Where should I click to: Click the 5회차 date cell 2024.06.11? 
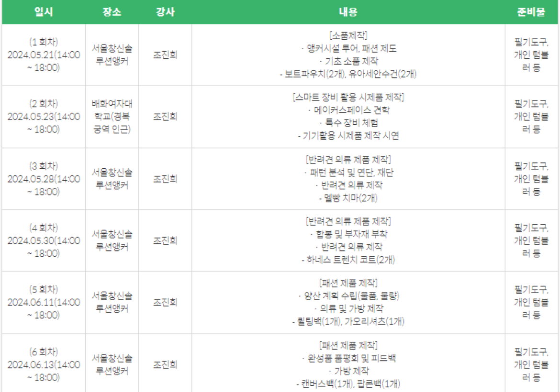point(44,303)
